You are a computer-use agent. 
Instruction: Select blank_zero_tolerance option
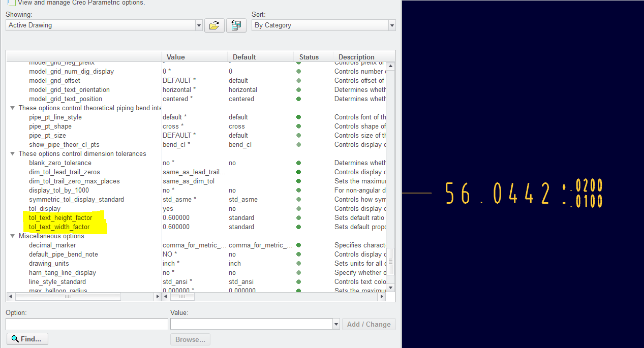(x=60, y=163)
